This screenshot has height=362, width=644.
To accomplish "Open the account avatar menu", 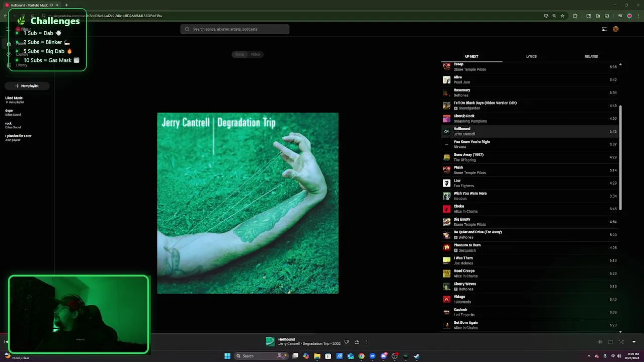I will click(615, 29).
